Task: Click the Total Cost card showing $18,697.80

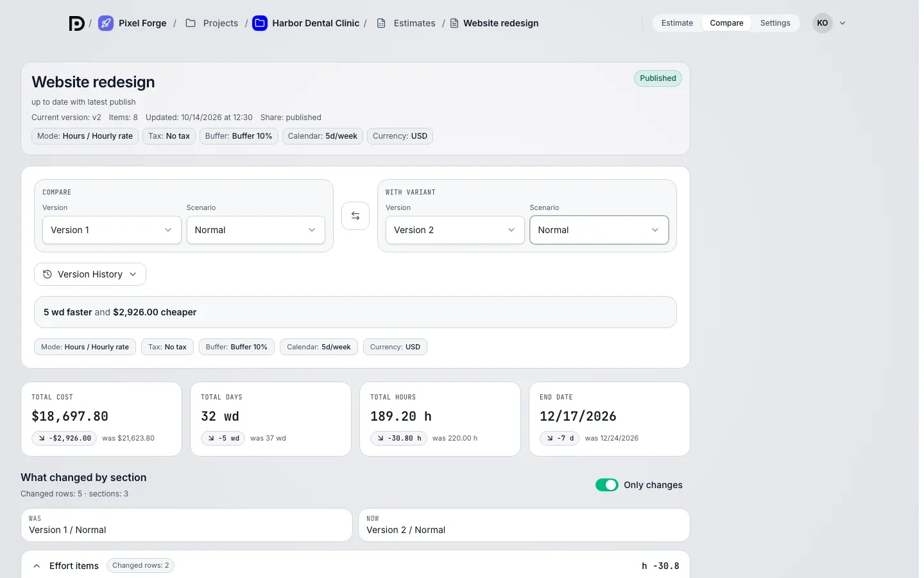Action: coord(101,419)
